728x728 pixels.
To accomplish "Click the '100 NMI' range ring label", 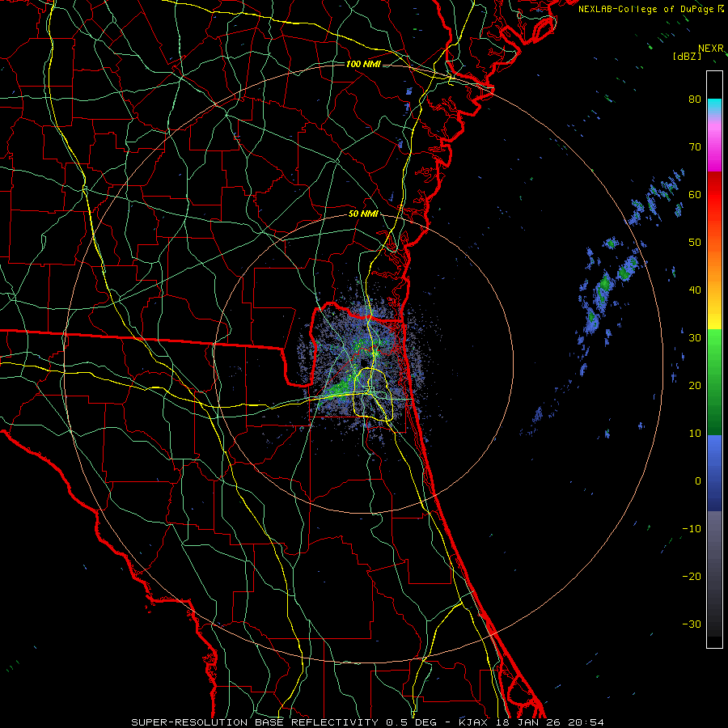I will click(x=363, y=64).
